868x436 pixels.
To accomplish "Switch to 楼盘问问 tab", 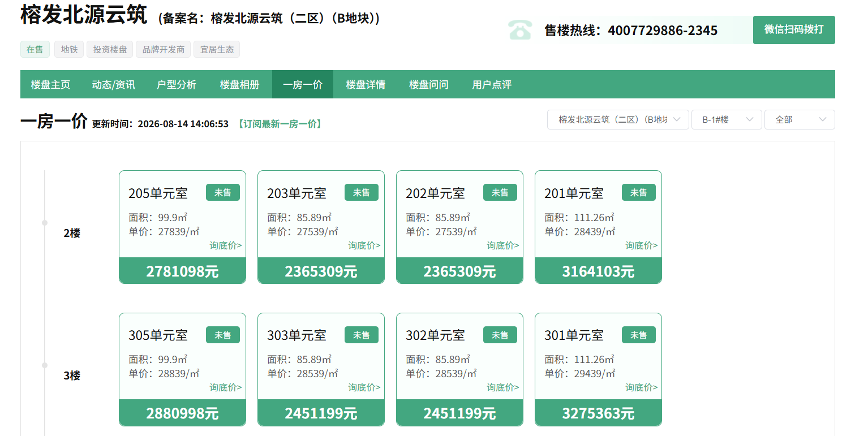I will pos(428,84).
